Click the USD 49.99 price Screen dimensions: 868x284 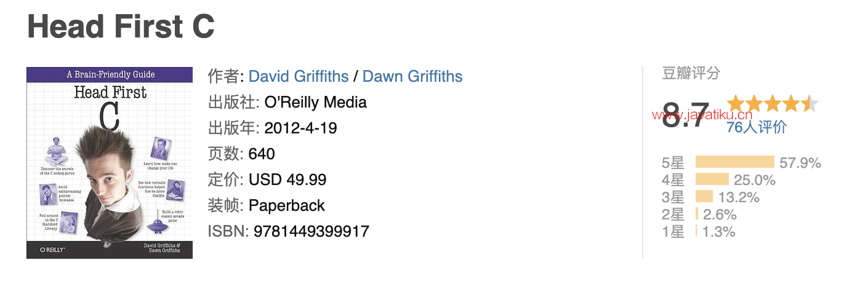(287, 179)
